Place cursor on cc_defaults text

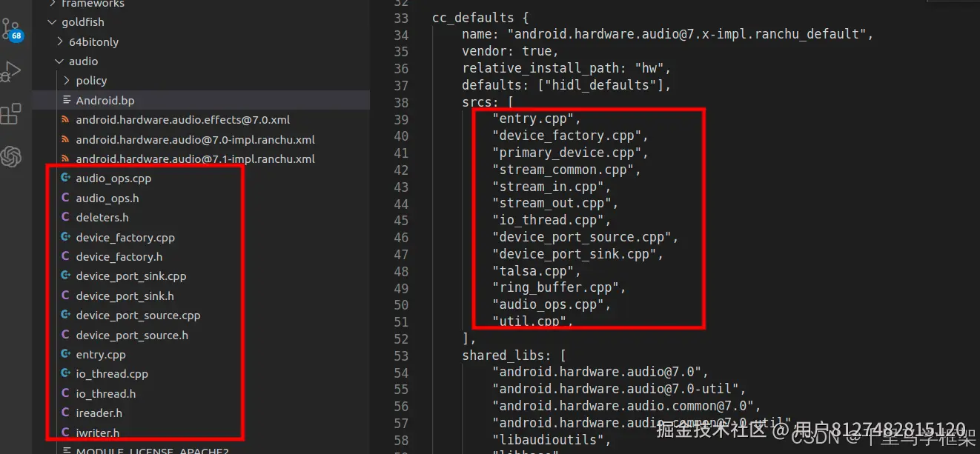pos(473,18)
